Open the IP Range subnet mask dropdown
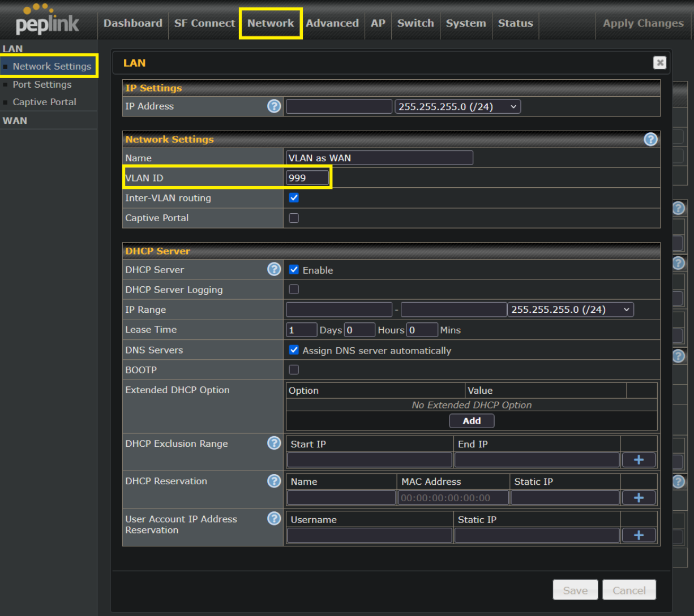Viewport: 694px width, 616px height. click(x=570, y=310)
